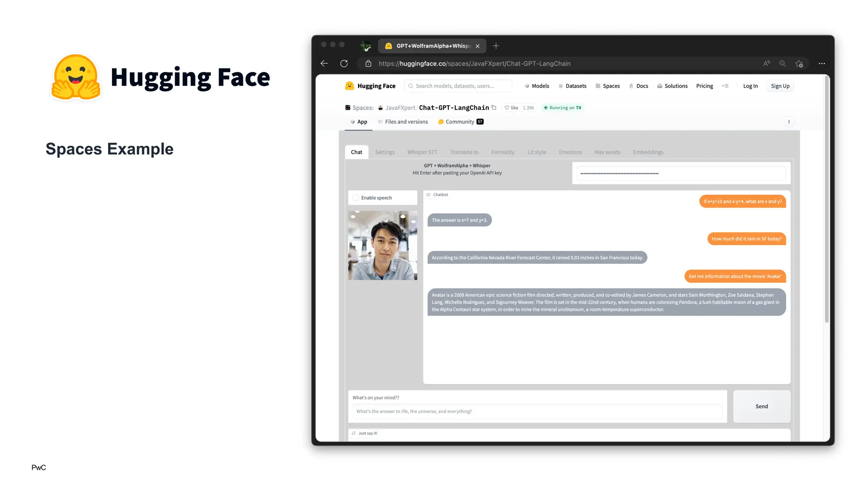868x488 pixels.
Task: Open a new browser tab with plus icon
Action: click(496, 46)
